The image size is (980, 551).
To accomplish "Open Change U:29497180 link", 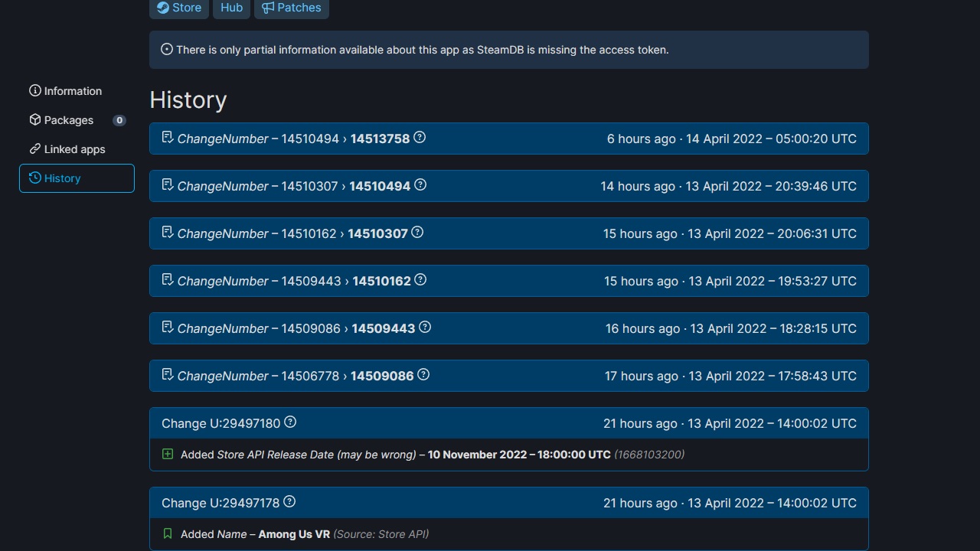I will [x=220, y=423].
